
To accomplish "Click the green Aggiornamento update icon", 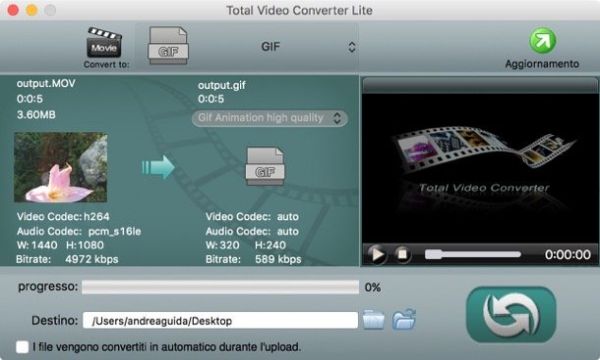I will point(542,41).
